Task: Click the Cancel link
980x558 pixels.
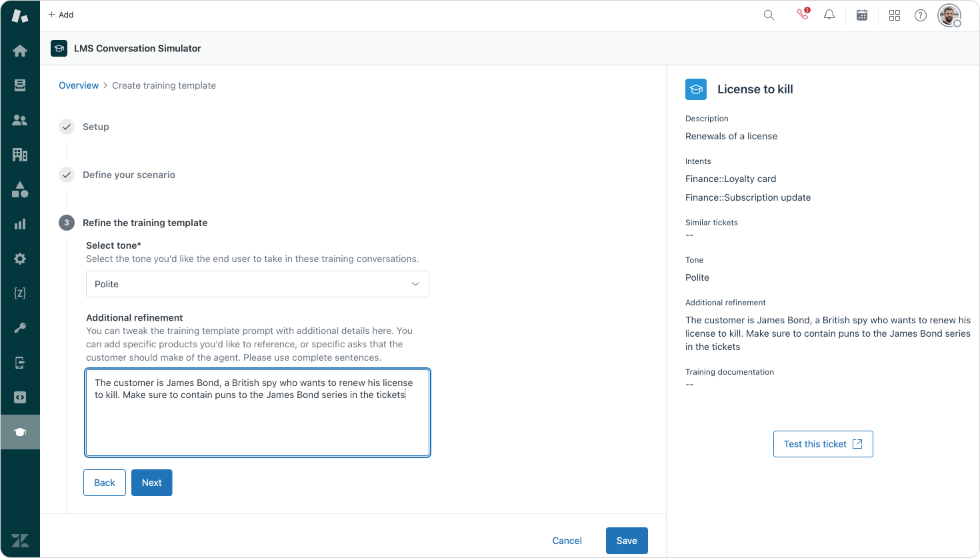Action: pos(567,541)
